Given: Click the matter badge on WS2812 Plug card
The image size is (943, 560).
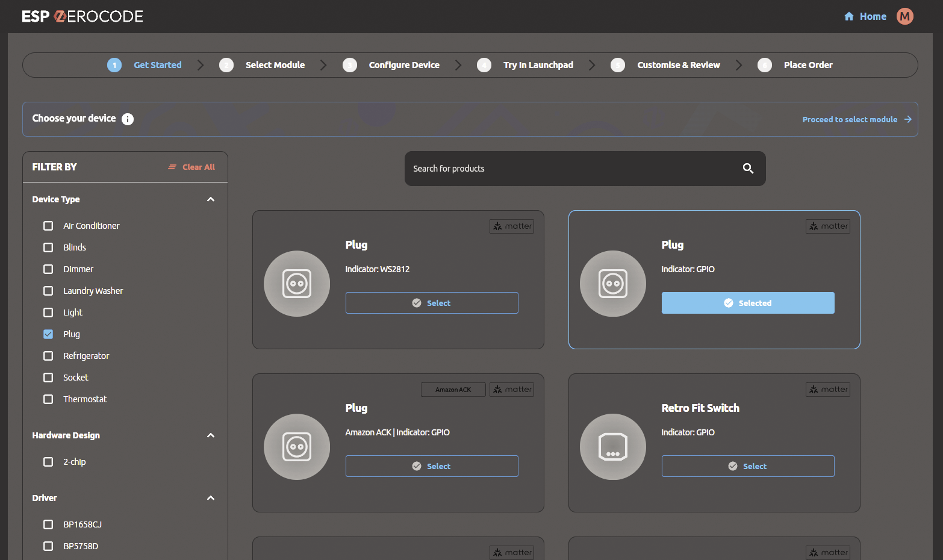Looking at the screenshot, I should pos(512,226).
